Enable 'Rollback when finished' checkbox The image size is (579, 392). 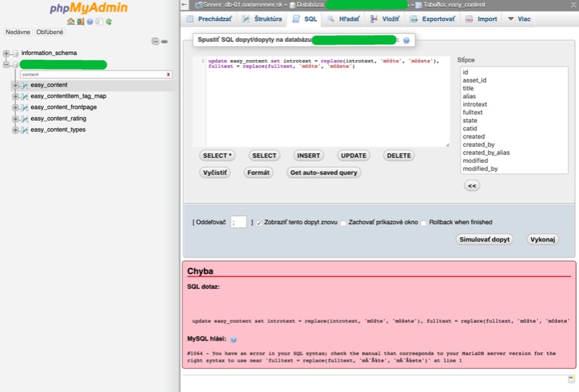[423, 223]
